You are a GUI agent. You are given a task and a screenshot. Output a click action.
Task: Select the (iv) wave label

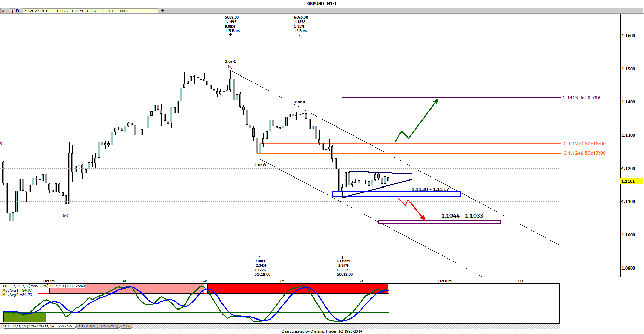(x=65, y=215)
